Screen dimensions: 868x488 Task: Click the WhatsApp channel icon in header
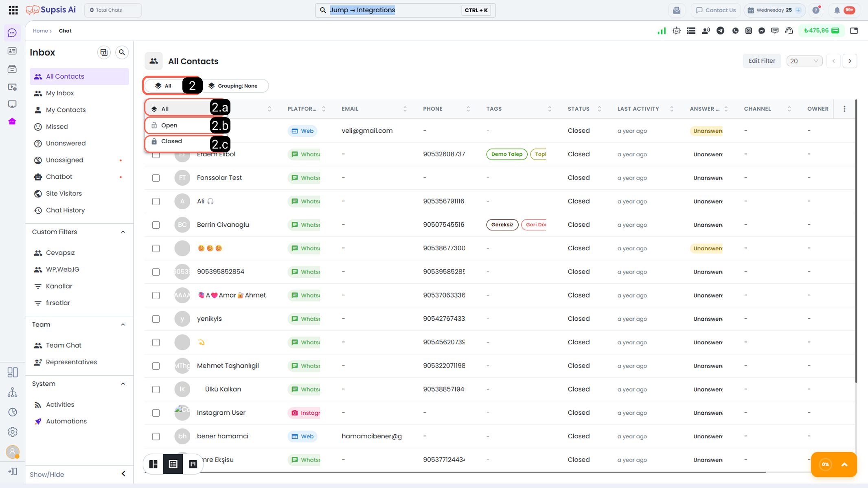click(x=735, y=31)
